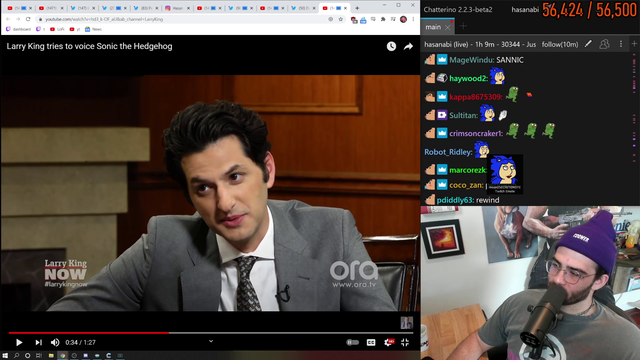Screen dimensions: 640x360
Task: Close the main tab in Chatterino
Action: 448,27
